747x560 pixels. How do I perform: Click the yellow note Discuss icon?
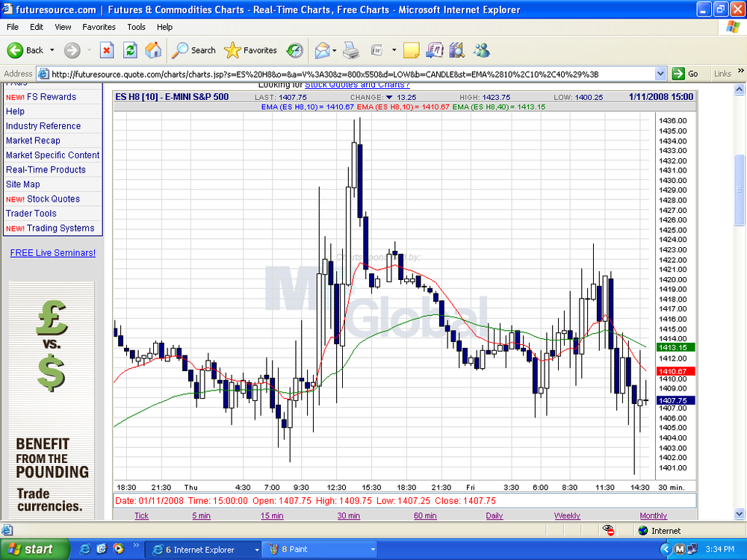pos(411,50)
